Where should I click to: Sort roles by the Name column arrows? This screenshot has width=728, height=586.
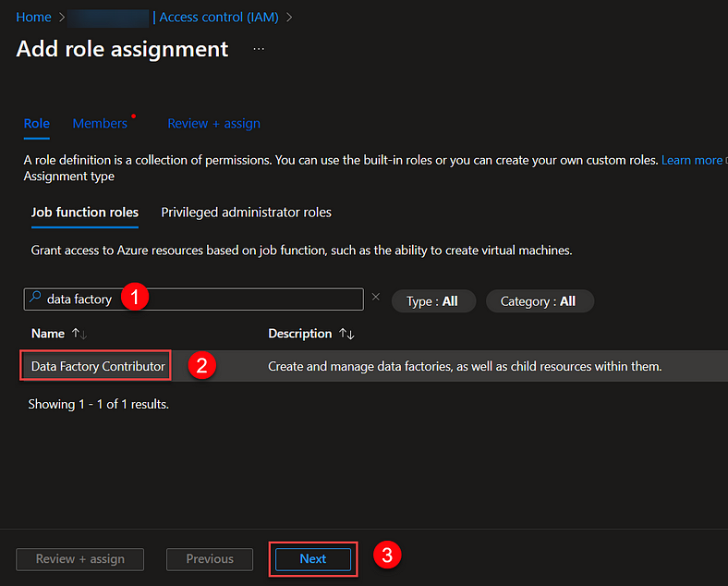coord(79,334)
